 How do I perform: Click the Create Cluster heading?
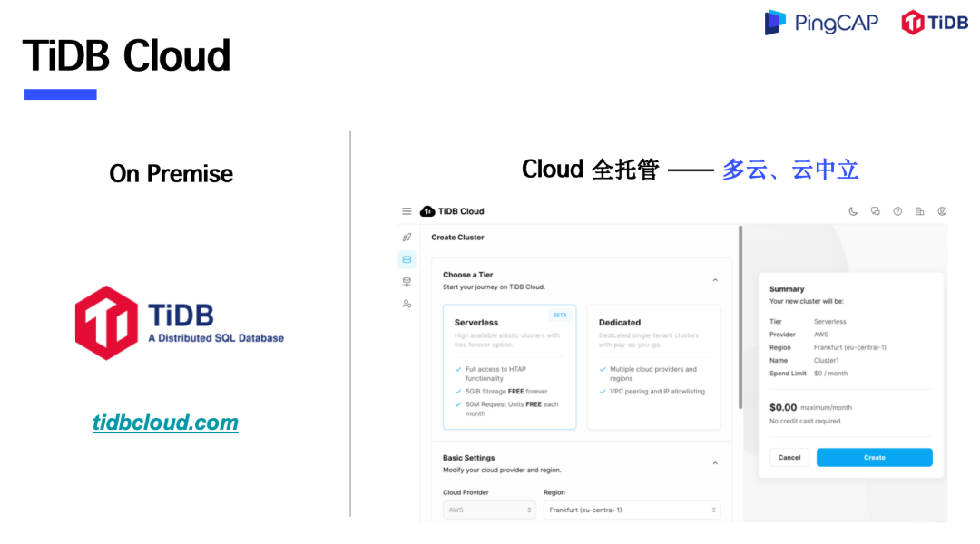coord(457,238)
